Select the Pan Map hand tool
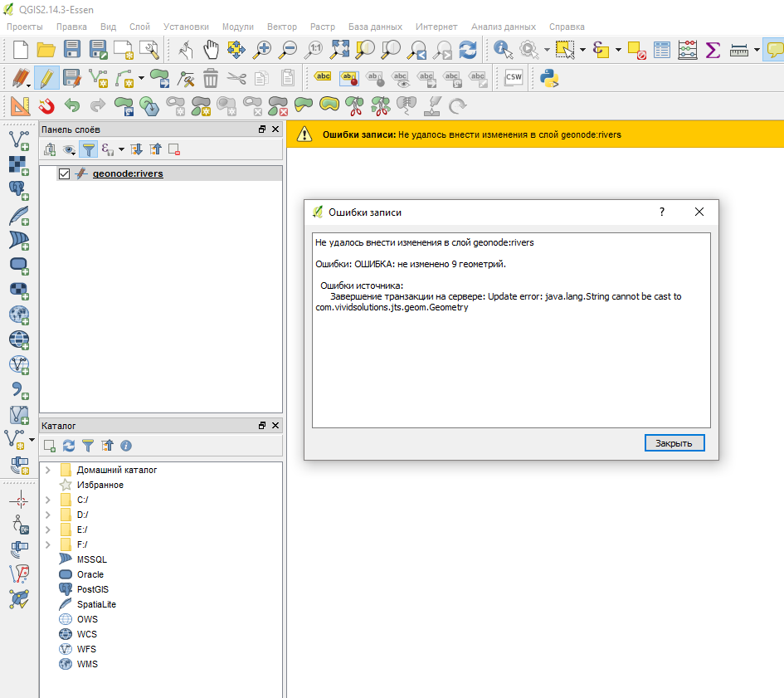The image size is (784, 698). pyautogui.click(x=212, y=50)
